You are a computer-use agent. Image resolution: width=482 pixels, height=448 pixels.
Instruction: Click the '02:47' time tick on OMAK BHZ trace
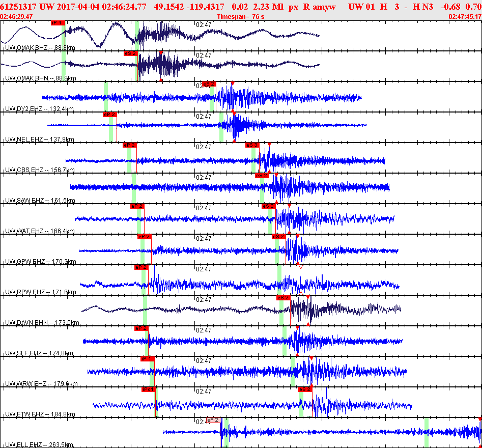pyautogui.click(x=204, y=24)
